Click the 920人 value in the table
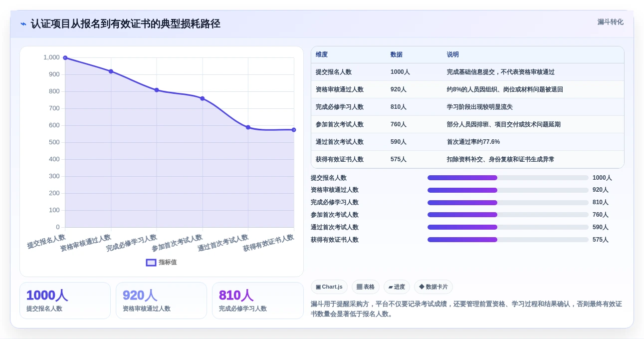 399,90
